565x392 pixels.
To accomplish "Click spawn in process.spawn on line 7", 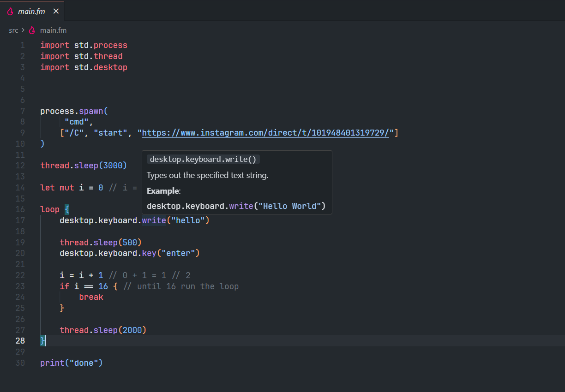I will tap(91, 111).
